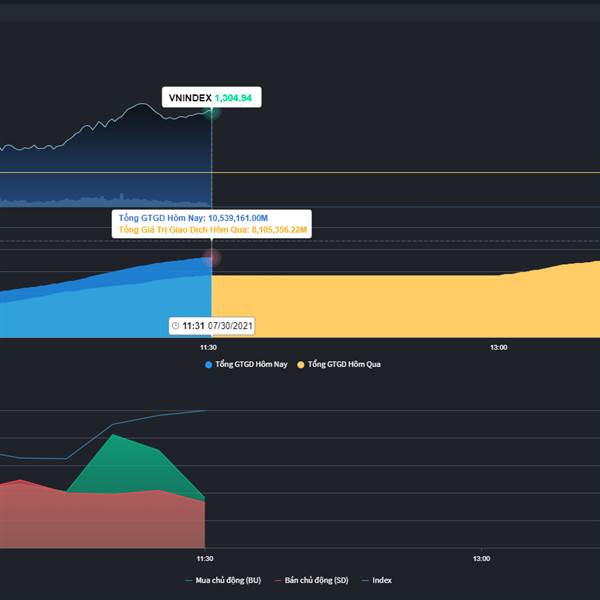
Task: Click the red active-sell area
Action: click(x=103, y=520)
